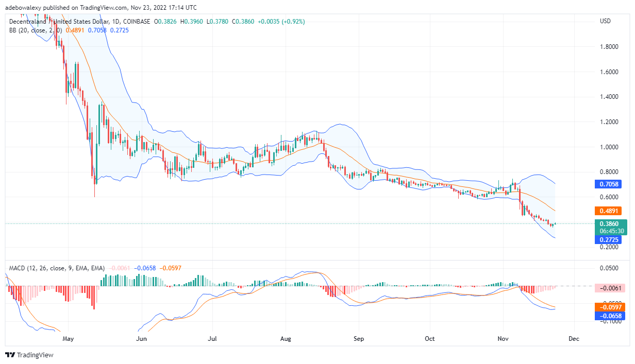Select the MACD (12, 26, close, 9, EMA, EMA) label
This screenshot has width=635, height=364.
point(57,268)
